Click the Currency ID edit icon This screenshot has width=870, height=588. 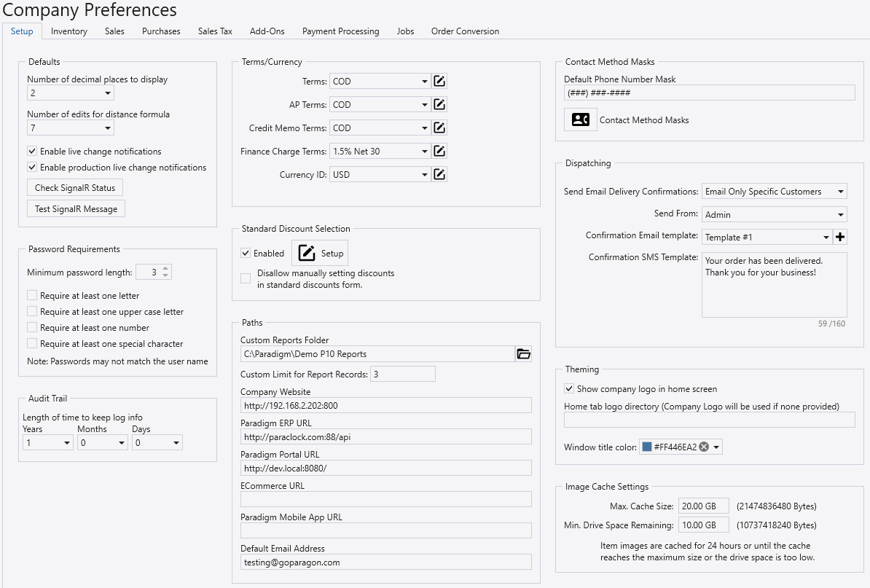(439, 175)
